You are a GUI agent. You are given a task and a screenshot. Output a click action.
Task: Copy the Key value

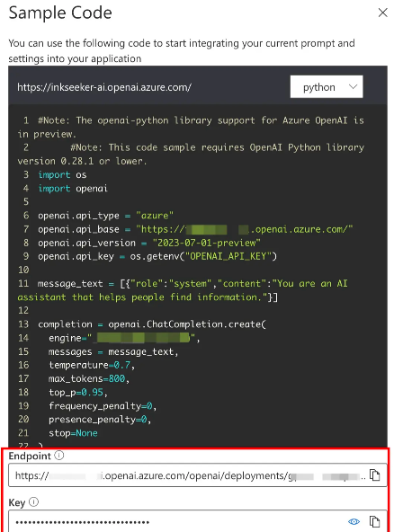[x=374, y=521]
